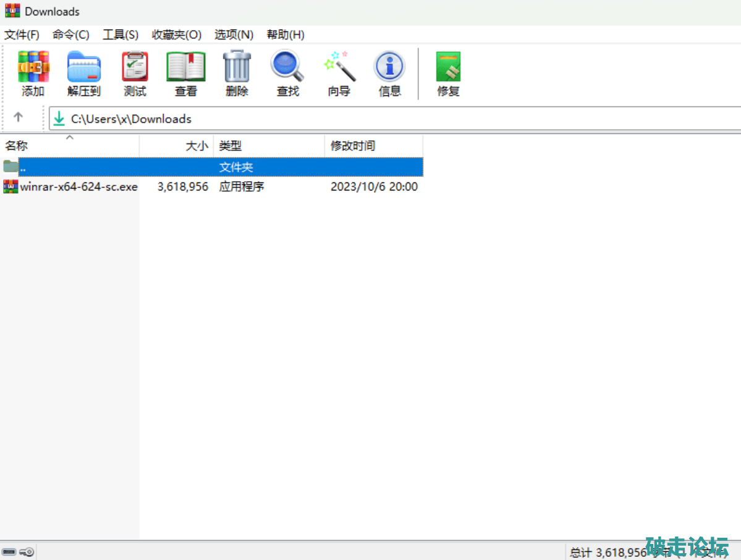Select winrar-x64-624-sc.exe file in list
Viewport: 741px width, 560px height.
click(x=78, y=187)
